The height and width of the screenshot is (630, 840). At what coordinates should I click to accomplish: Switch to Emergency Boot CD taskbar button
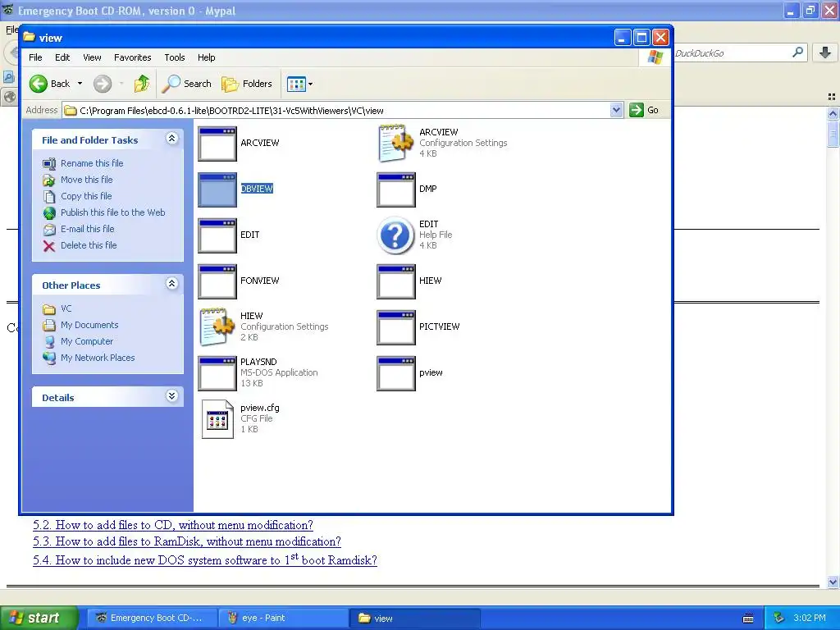click(x=152, y=618)
